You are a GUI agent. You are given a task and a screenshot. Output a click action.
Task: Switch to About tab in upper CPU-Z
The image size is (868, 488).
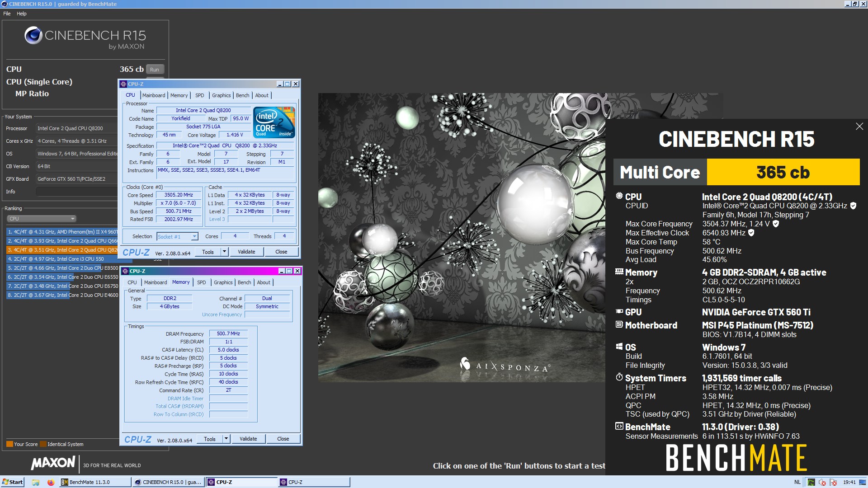tap(262, 95)
